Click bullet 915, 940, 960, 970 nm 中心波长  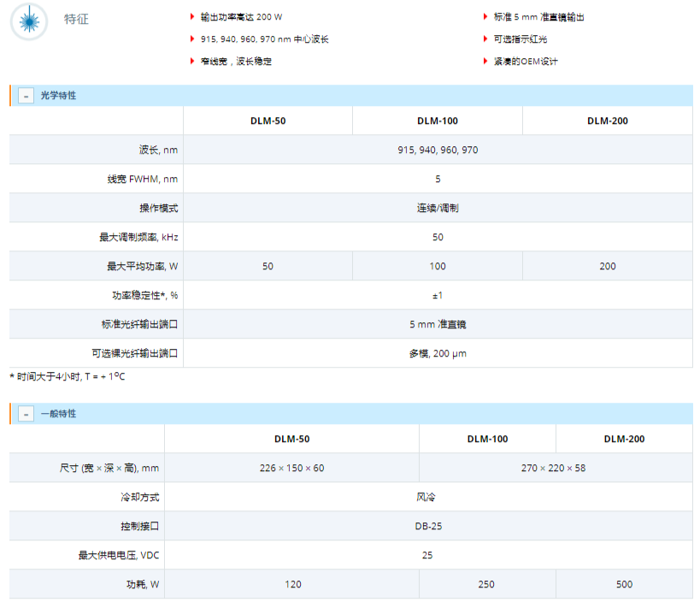[264, 39]
